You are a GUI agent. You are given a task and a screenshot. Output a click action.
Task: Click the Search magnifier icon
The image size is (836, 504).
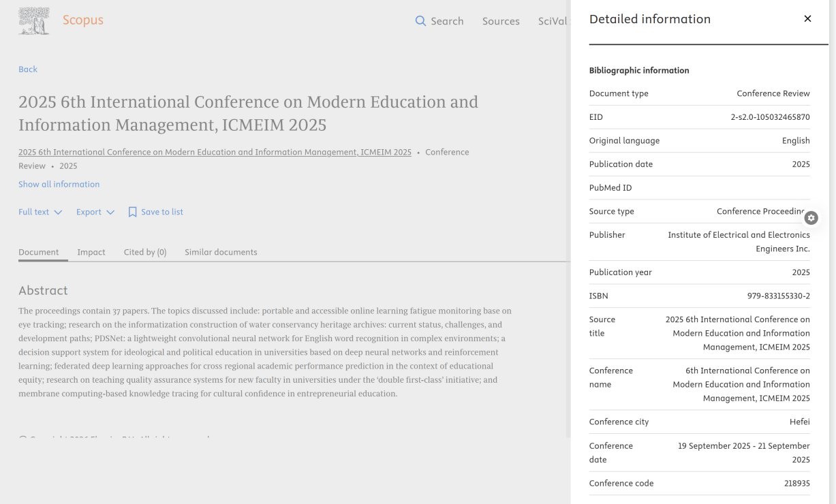[420, 21]
